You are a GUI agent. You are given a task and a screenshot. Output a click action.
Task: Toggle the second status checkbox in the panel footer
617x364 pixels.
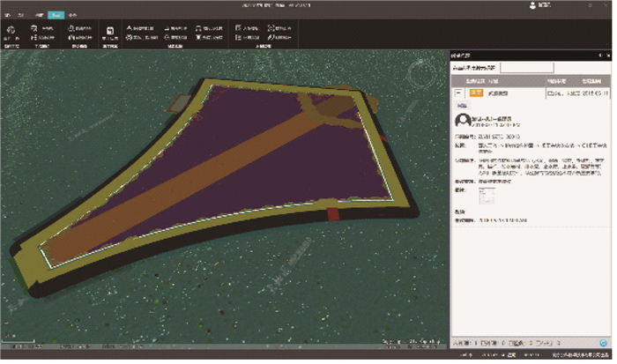click(511, 341)
